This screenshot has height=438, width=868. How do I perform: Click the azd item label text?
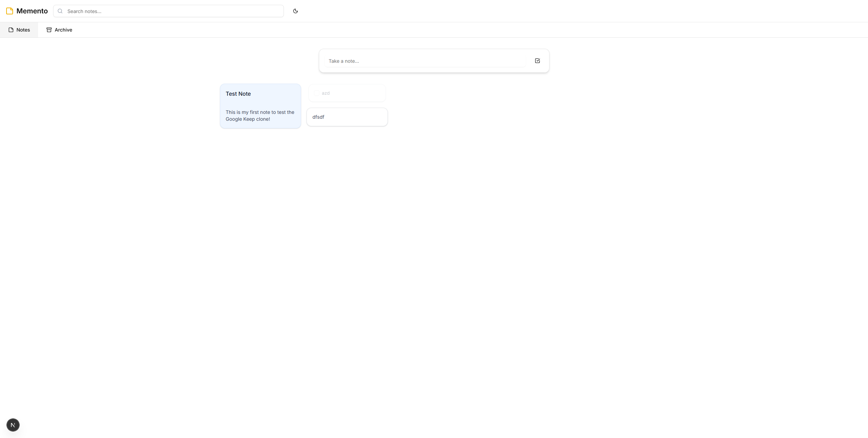[x=326, y=93]
